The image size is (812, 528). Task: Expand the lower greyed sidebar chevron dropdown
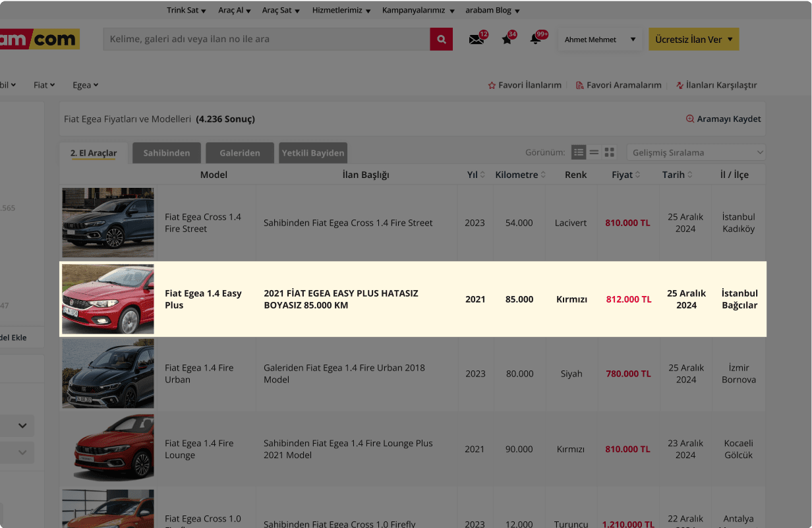[x=22, y=452]
